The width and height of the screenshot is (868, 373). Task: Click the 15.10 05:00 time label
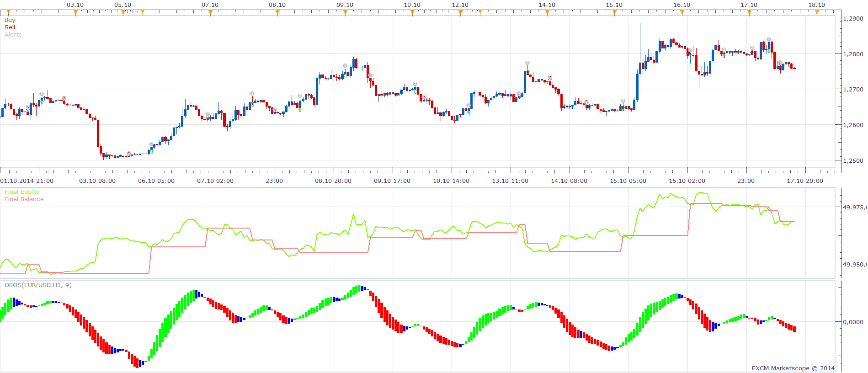tap(628, 181)
